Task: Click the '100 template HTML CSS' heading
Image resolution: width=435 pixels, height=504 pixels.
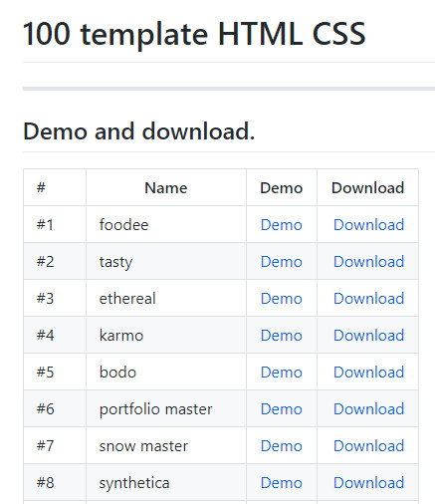Action: [x=194, y=34]
